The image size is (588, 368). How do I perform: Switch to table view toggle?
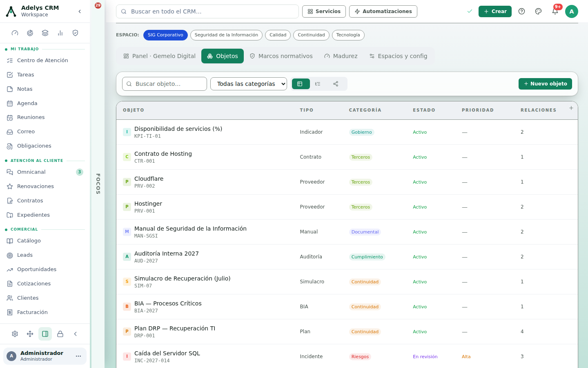point(300,84)
